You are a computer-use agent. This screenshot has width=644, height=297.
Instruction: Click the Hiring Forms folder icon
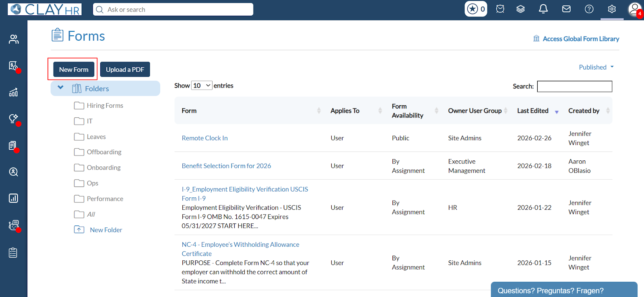point(79,105)
